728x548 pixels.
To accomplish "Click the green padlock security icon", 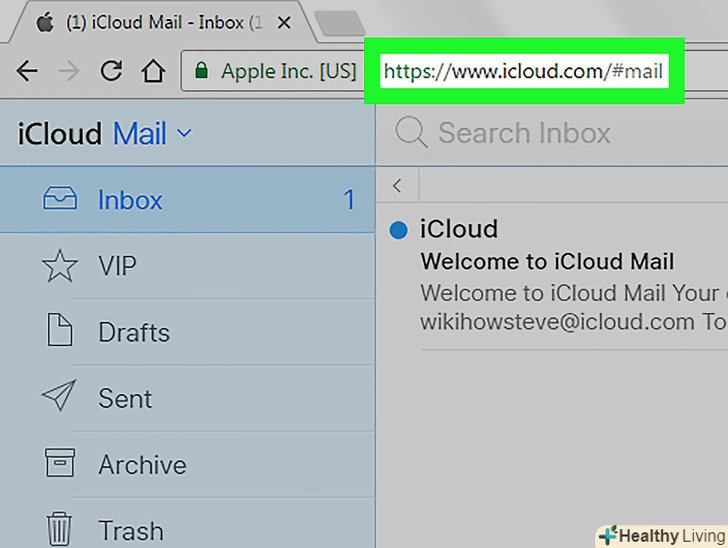I will coord(201,71).
